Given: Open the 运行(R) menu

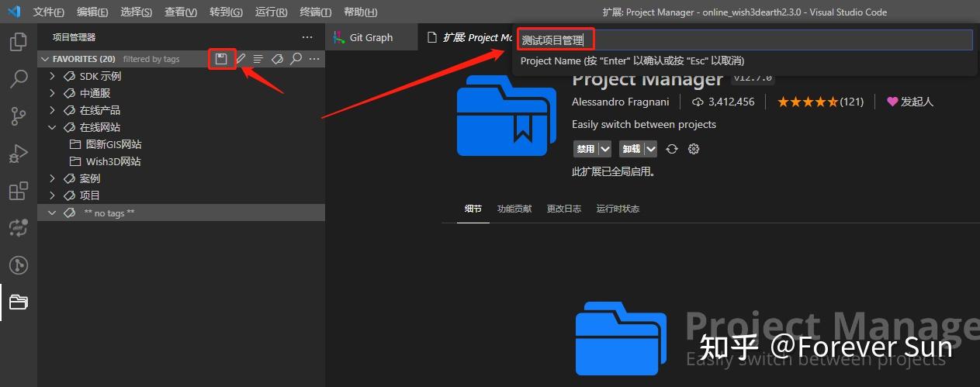Looking at the screenshot, I should point(271,12).
